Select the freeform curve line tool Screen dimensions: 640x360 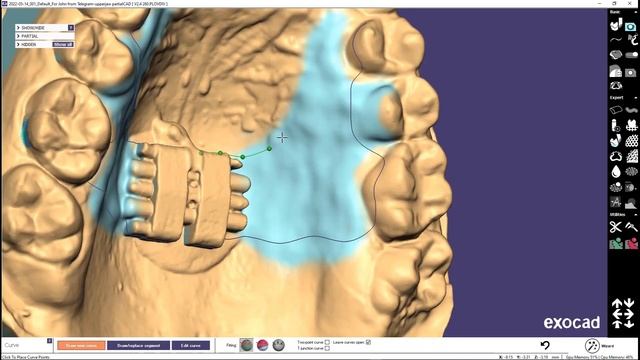pos(616,40)
